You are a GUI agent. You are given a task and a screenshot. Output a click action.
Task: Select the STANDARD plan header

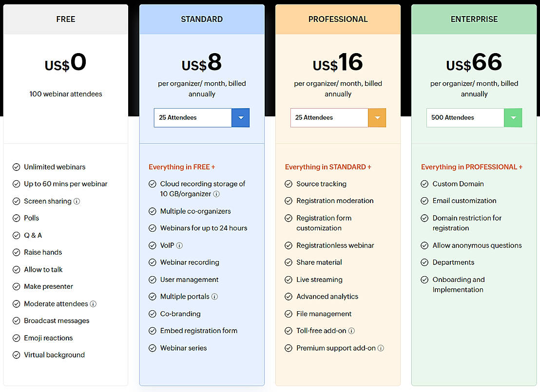(x=202, y=19)
